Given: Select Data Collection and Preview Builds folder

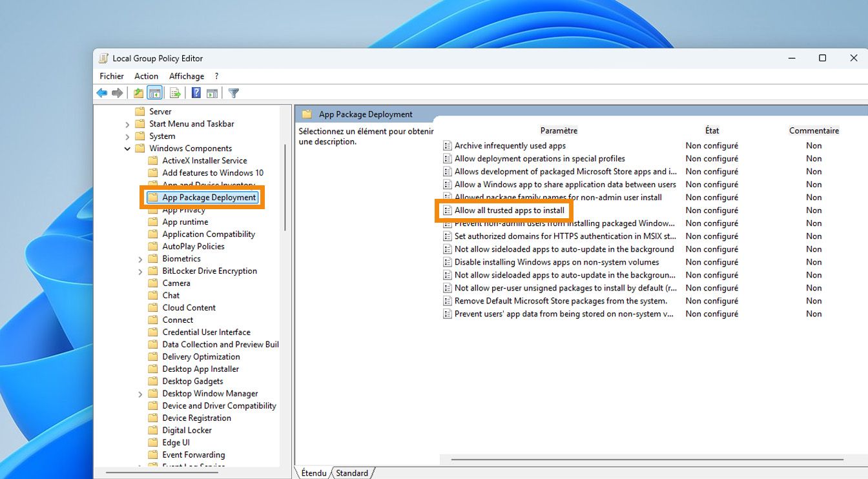Looking at the screenshot, I should (x=221, y=345).
